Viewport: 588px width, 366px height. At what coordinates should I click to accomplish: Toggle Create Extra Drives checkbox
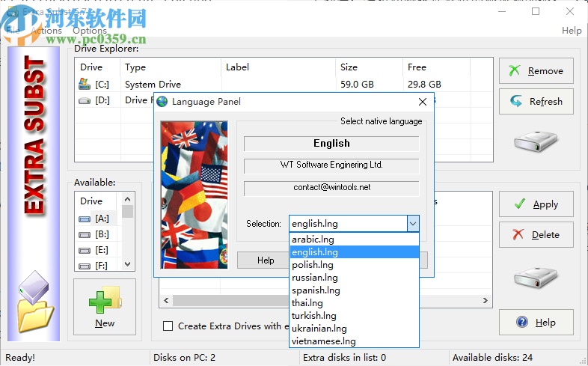(x=168, y=326)
